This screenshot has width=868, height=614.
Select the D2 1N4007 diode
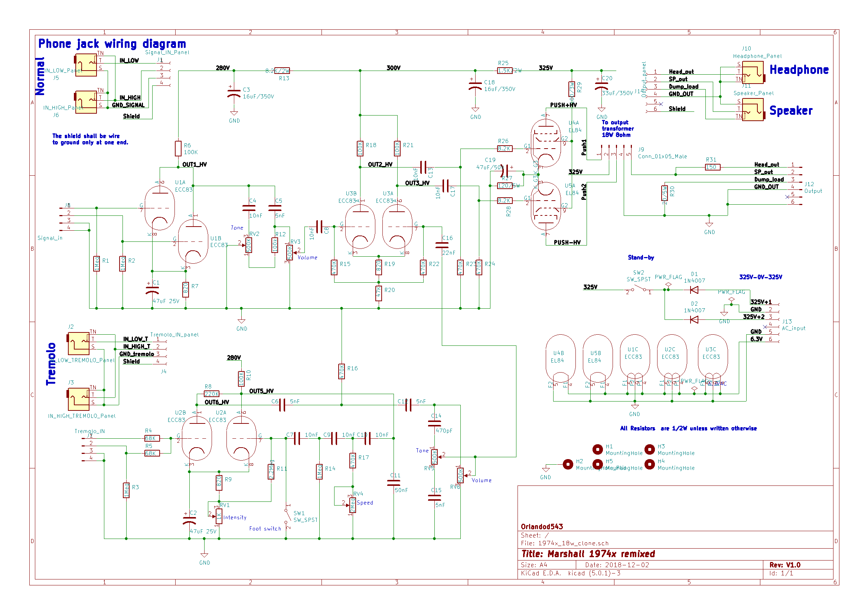[694, 320]
